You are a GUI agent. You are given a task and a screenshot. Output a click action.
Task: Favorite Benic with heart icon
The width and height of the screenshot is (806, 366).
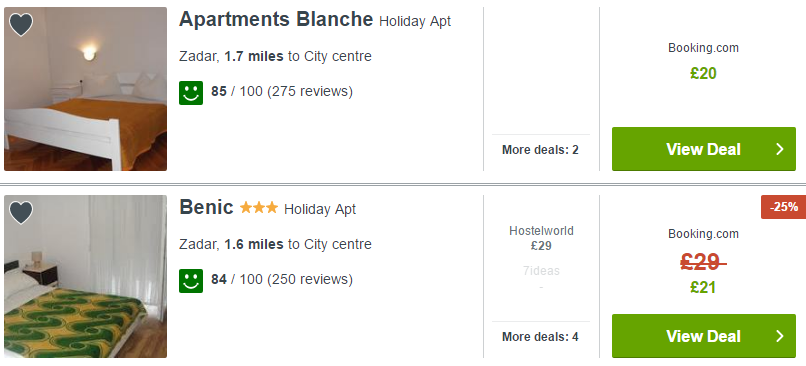click(21, 212)
